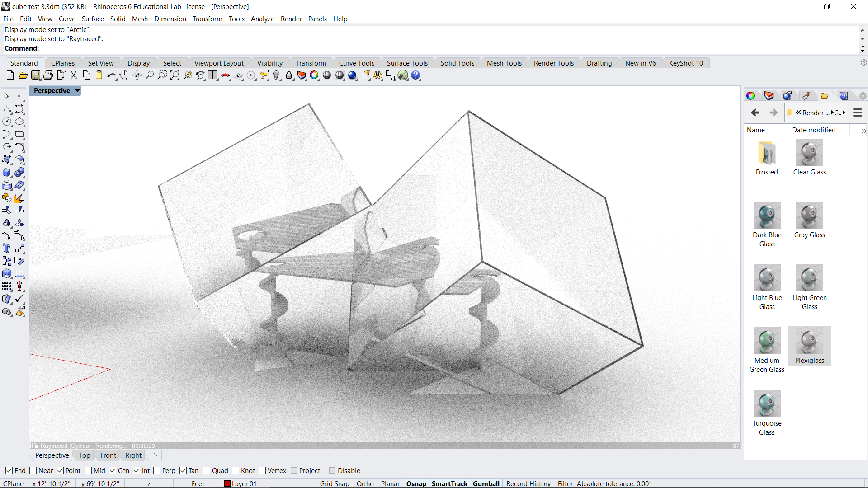
Task: Toggle Gumball in status bar
Action: click(x=486, y=483)
